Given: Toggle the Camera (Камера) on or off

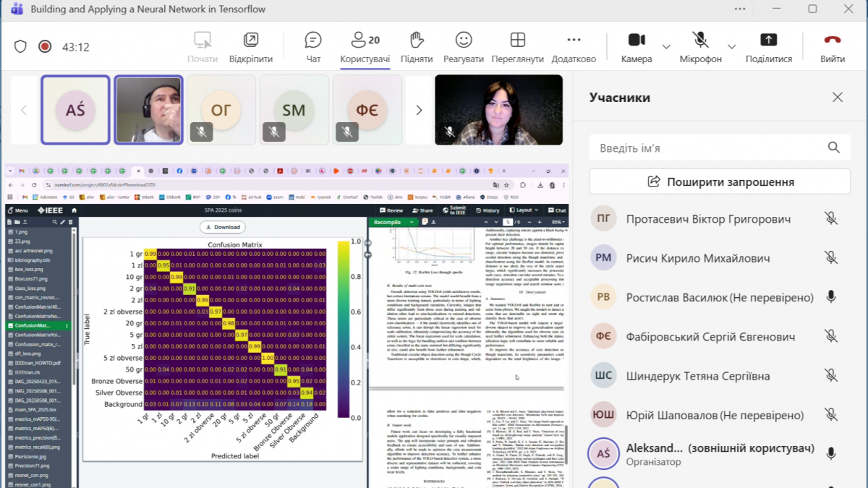Looking at the screenshot, I should click(636, 46).
